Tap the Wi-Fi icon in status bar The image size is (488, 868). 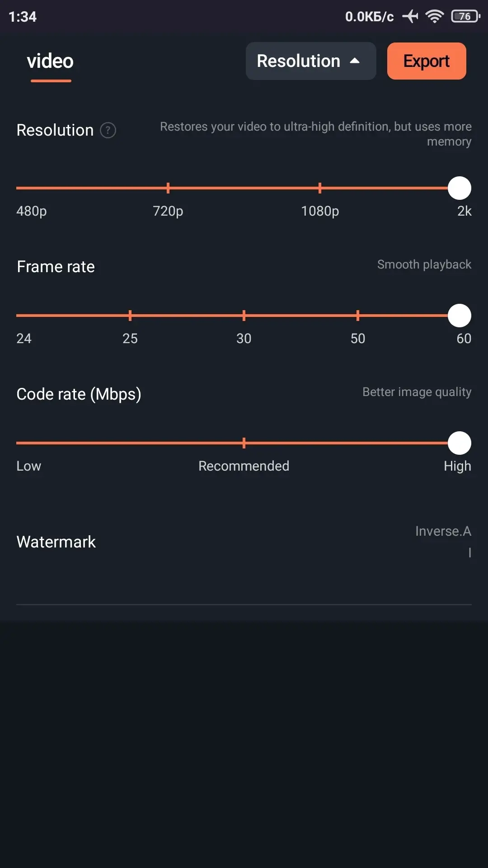pos(434,17)
